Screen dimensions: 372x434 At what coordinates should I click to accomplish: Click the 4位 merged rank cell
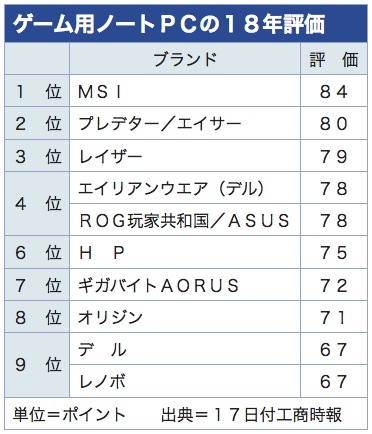point(37,204)
